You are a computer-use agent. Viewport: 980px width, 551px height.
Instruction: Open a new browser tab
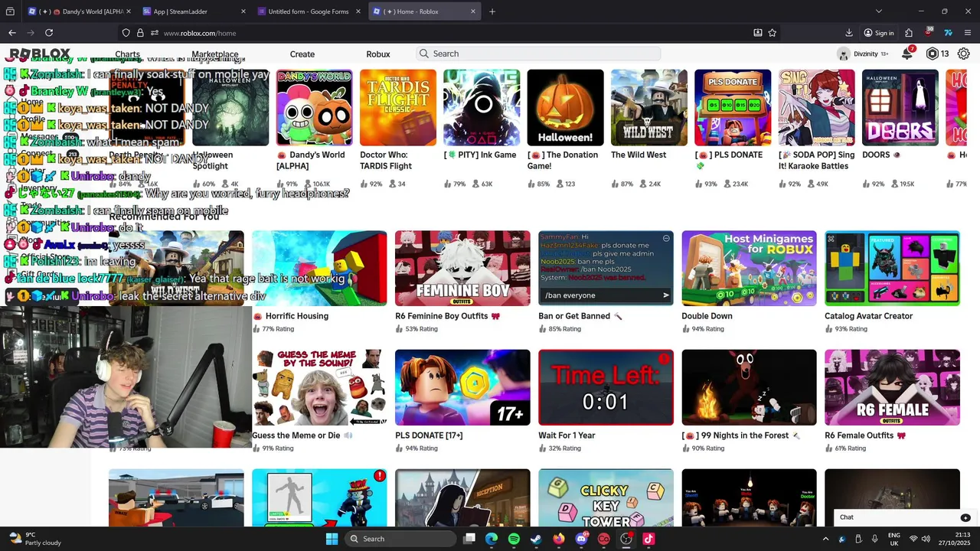[x=492, y=11]
